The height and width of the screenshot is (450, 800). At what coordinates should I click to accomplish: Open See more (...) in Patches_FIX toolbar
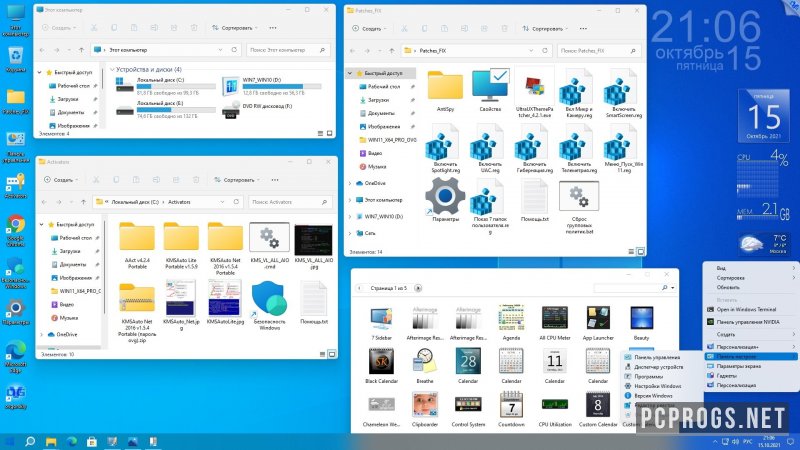[x=583, y=29]
